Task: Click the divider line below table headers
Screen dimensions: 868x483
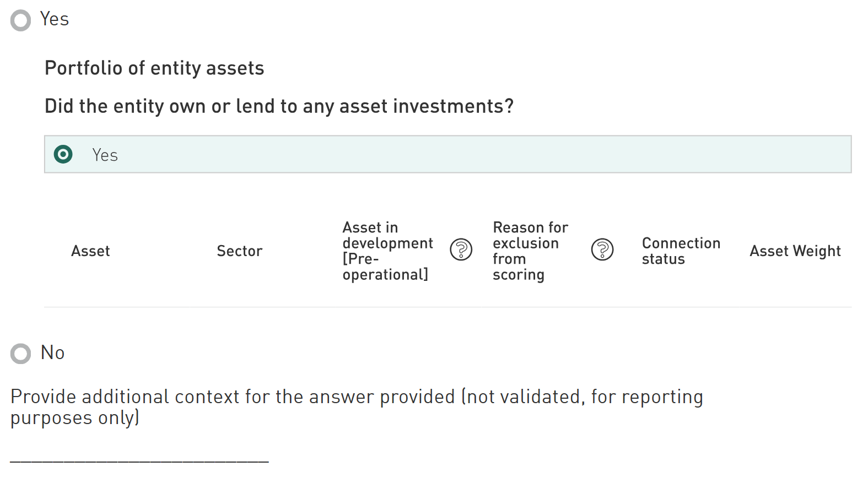Action: pos(448,307)
